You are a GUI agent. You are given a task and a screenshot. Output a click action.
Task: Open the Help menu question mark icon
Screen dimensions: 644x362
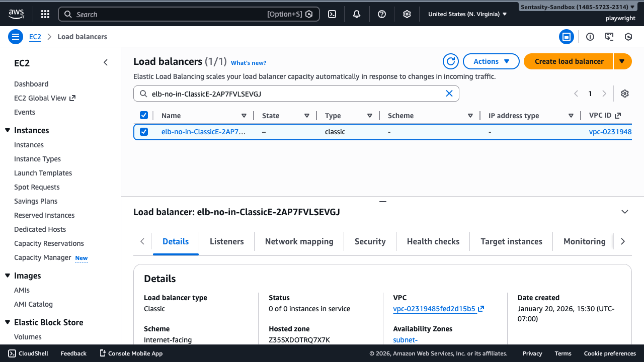coord(381,14)
